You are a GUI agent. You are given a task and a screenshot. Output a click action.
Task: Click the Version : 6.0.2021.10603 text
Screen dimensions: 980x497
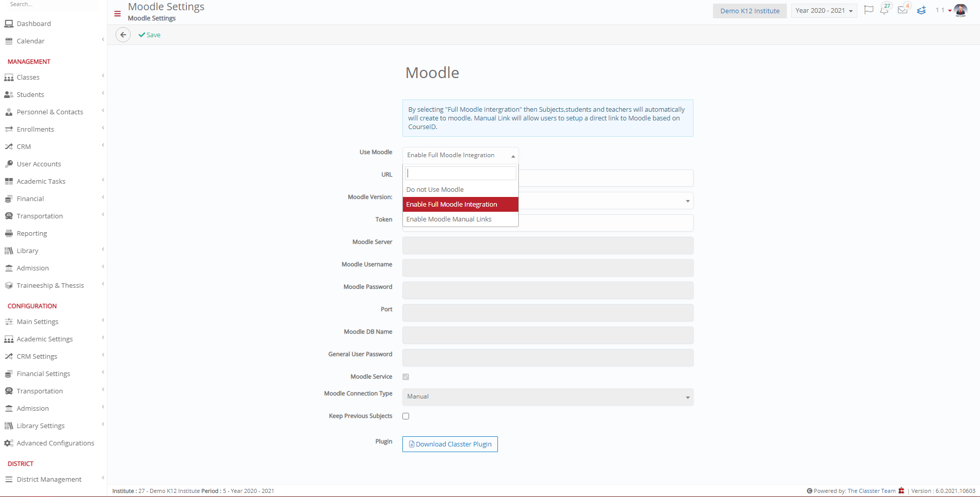(943, 491)
